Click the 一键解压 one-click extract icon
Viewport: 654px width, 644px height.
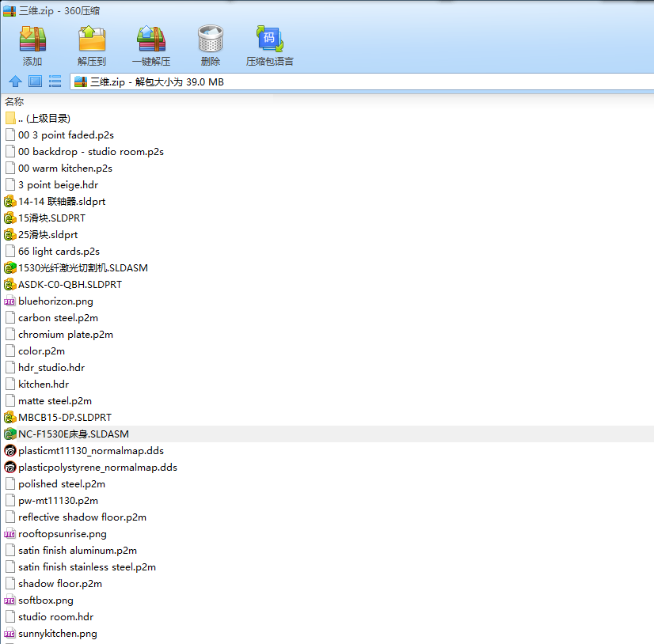pos(151,39)
